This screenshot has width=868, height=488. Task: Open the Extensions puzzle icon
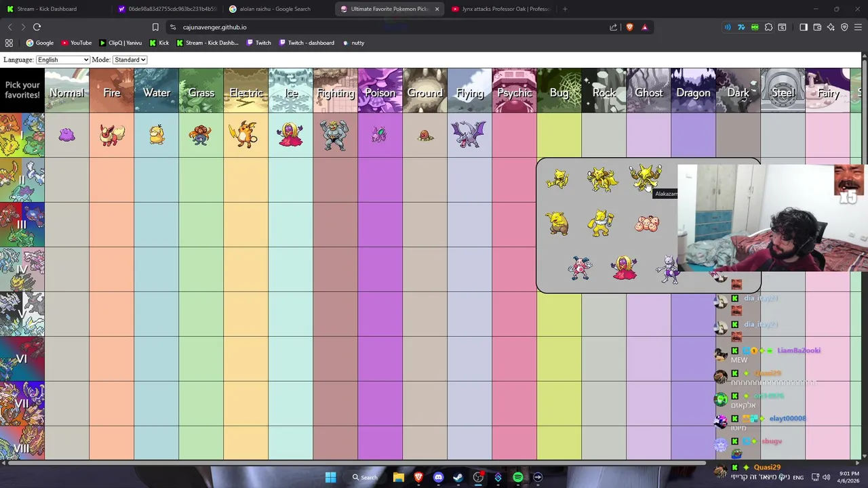point(768,27)
